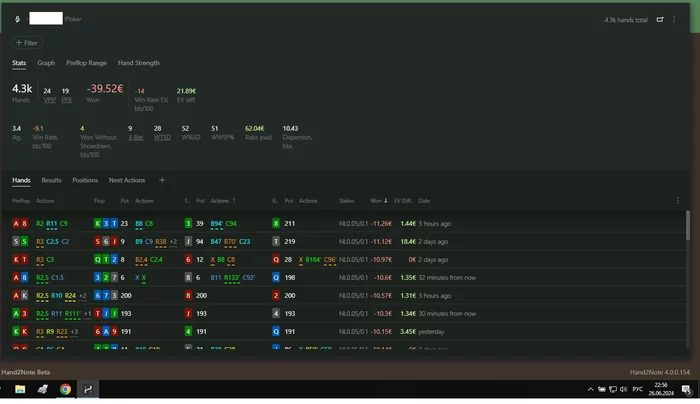
Task: Open the taskbar app next to File Explorer
Action: tap(42, 389)
